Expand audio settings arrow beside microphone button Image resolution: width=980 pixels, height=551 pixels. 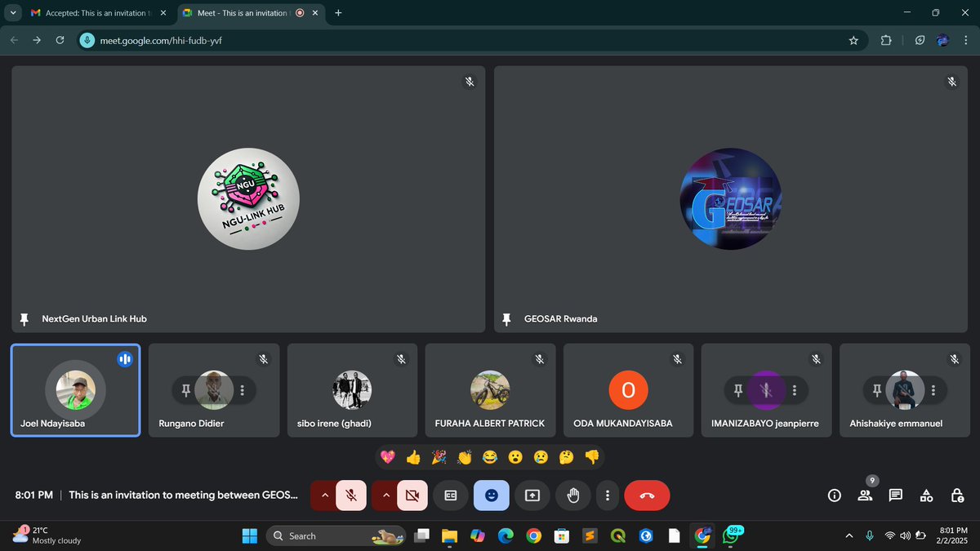(324, 495)
